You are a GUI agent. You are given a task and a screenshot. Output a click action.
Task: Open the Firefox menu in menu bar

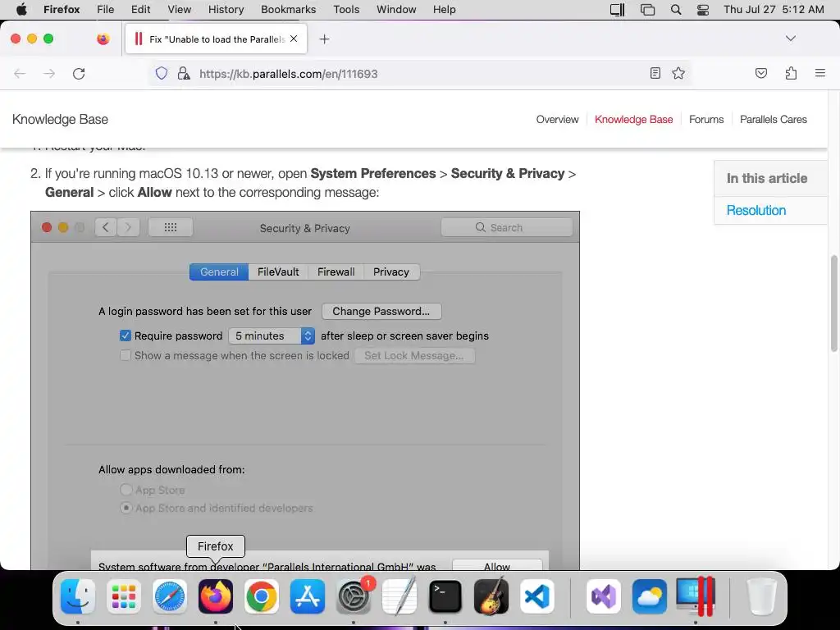point(62,10)
